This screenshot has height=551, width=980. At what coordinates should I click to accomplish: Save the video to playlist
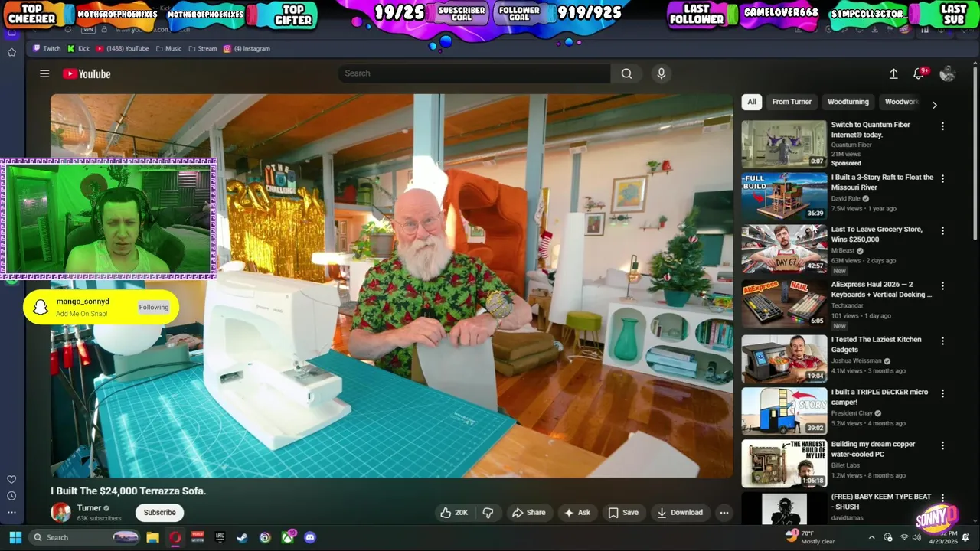click(622, 513)
